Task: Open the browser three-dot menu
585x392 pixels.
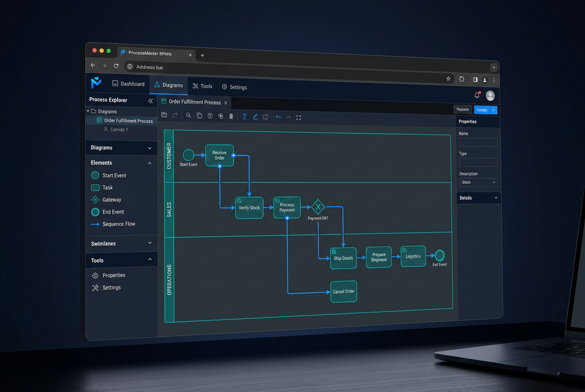Action: 494,80
